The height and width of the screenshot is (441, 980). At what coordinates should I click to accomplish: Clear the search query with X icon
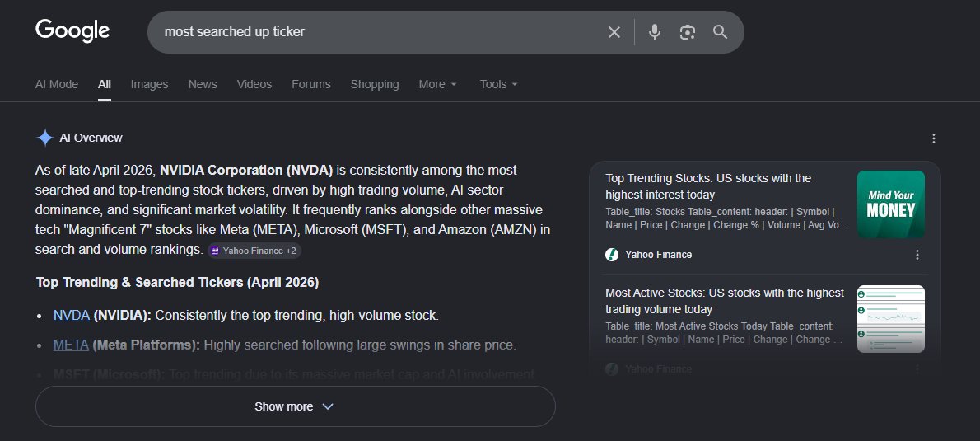[x=614, y=32]
